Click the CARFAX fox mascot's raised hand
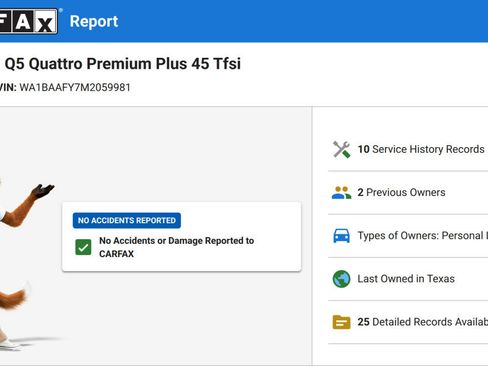The height and width of the screenshot is (366, 488). click(x=43, y=191)
